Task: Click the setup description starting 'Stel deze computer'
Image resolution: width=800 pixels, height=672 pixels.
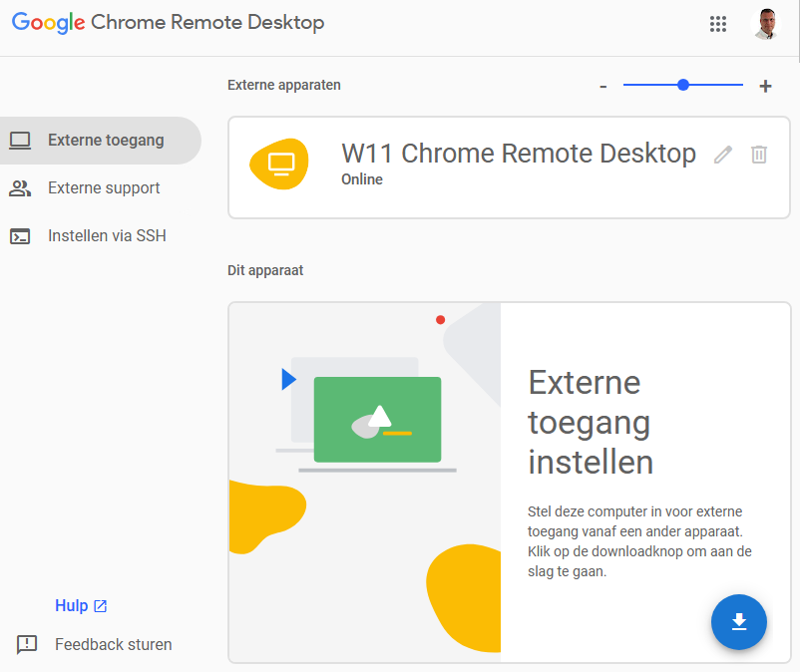Action: (x=639, y=541)
